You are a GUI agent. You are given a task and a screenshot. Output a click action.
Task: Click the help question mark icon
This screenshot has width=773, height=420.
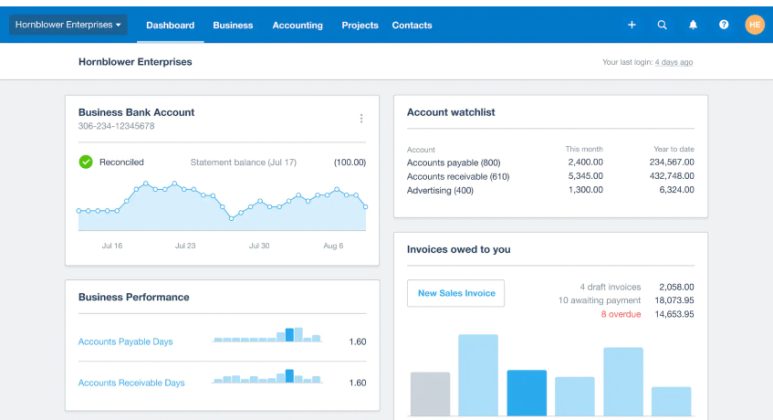click(723, 25)
